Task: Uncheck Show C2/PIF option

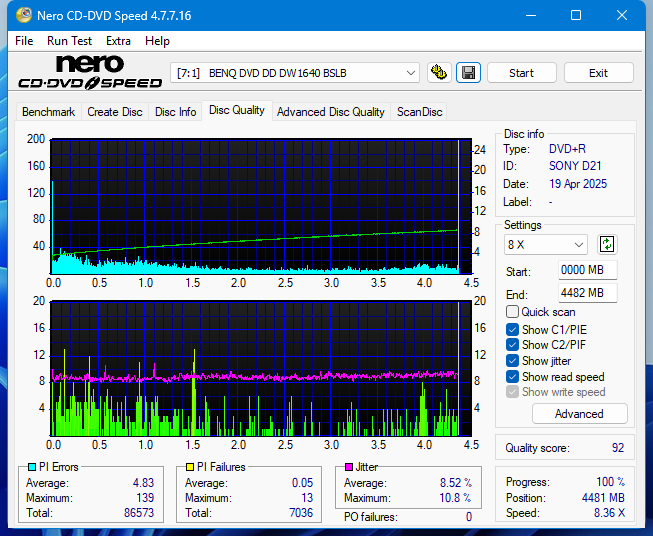Action: point(512,345)
